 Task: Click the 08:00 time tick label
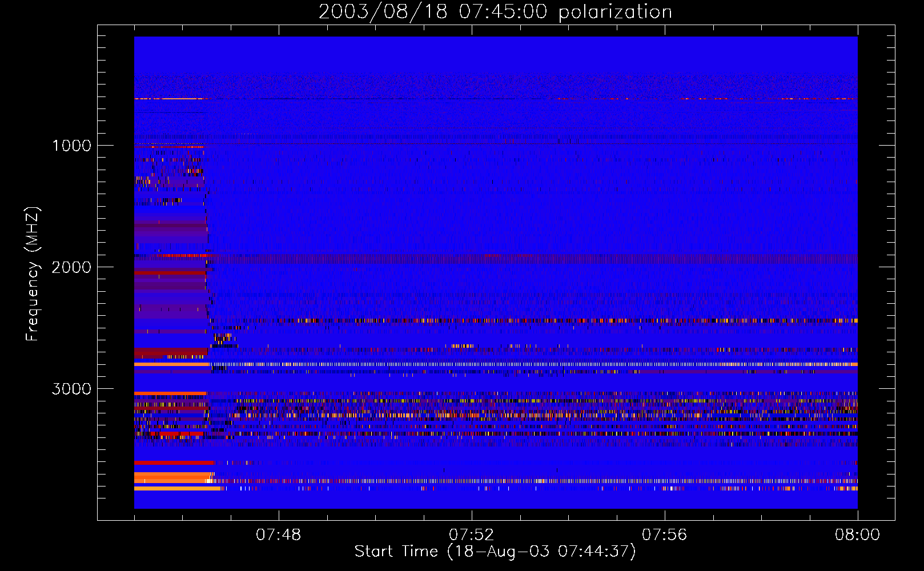point(857,535)
